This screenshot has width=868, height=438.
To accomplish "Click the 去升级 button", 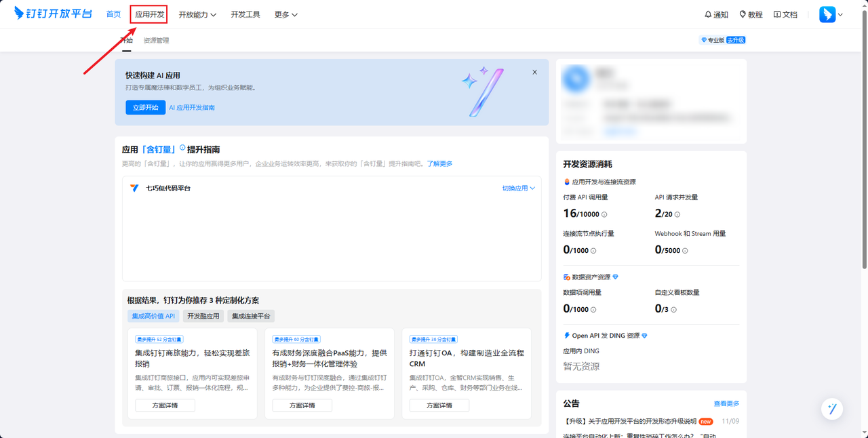I will click(x=736, y=40).
